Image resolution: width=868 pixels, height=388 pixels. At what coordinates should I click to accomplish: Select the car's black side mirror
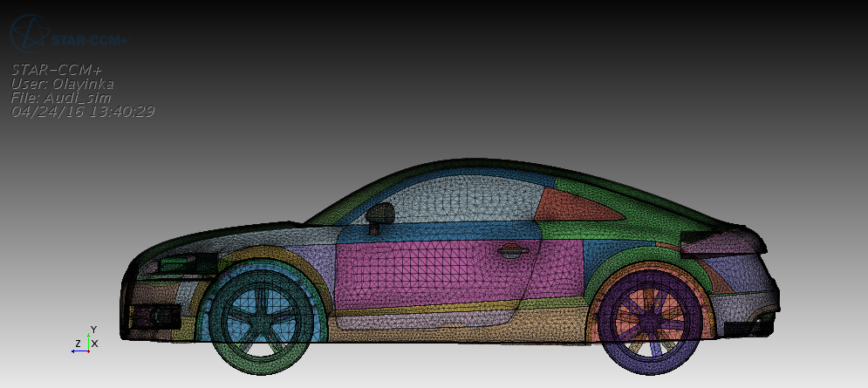pyautogui.click(x=380, y=214)
